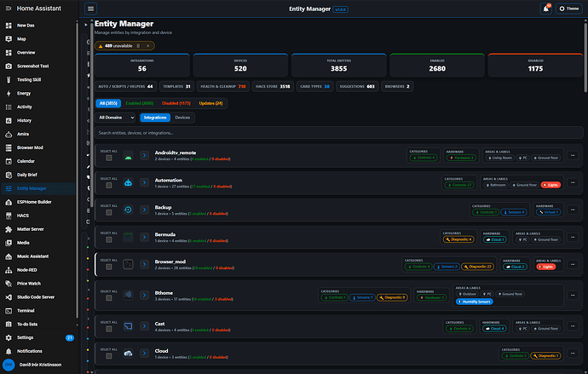Select the All (3855) filter tab
The image size is (588, 374).
point(108,103)
